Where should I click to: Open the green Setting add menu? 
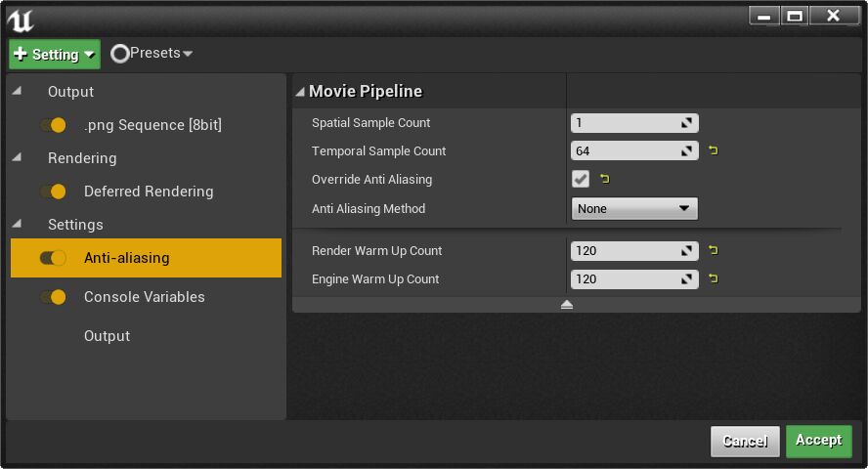coord(55,54)
